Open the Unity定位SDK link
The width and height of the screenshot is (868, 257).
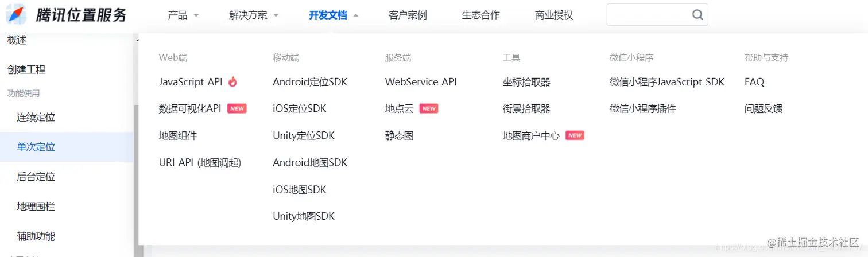(x=304, y=135)
